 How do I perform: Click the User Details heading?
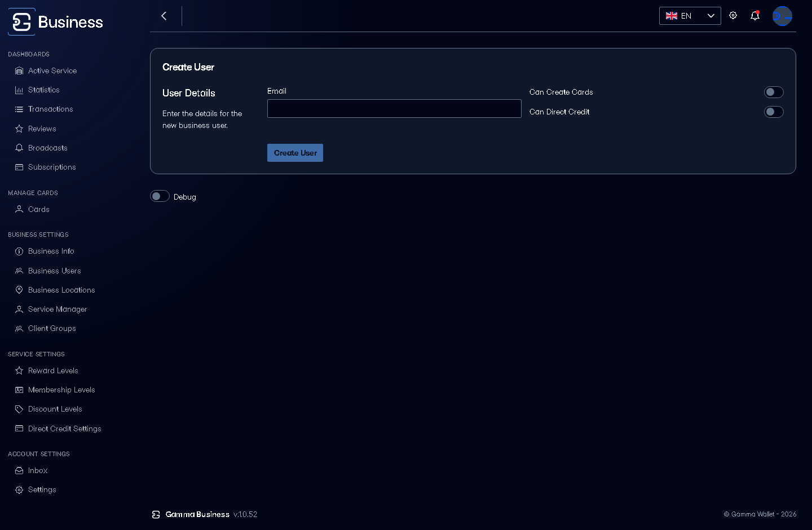[x=189, y=93]
